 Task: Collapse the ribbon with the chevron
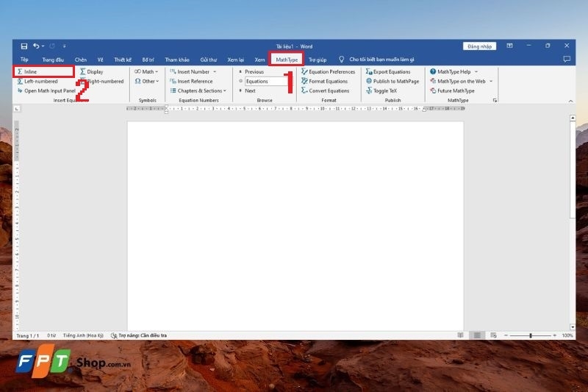point(570,101)
